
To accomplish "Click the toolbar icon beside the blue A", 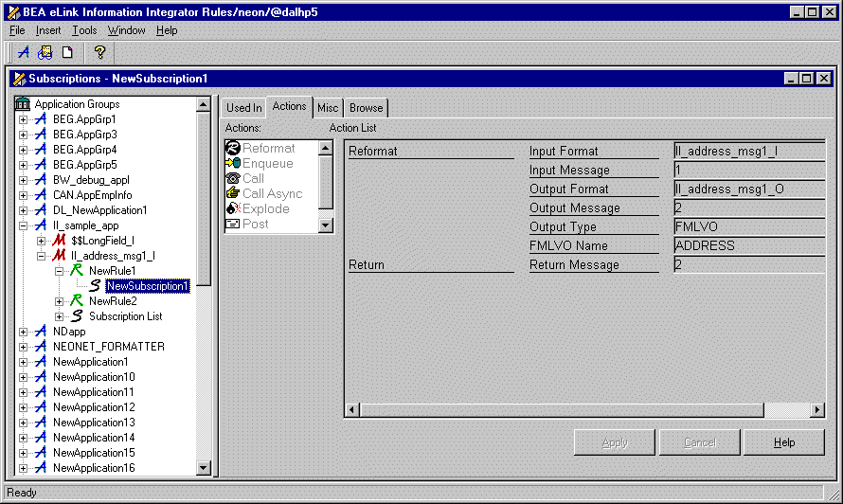I will click(45, 52).
